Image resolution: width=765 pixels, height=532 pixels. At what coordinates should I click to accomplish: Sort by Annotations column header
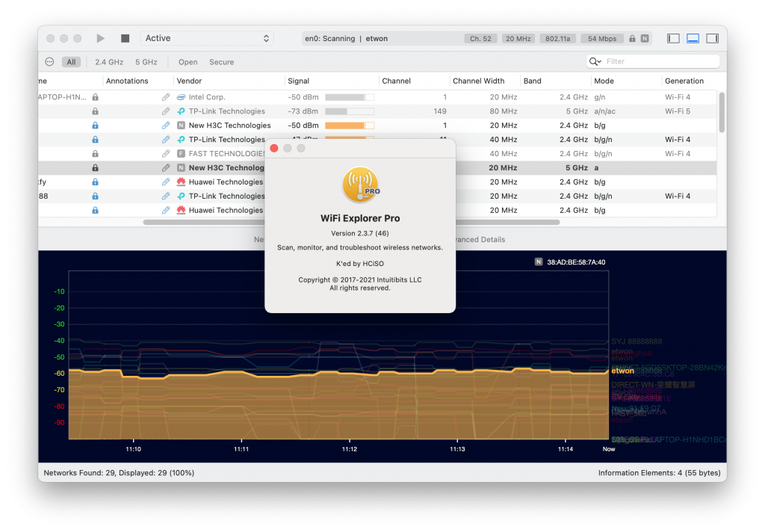pos(127,81)
